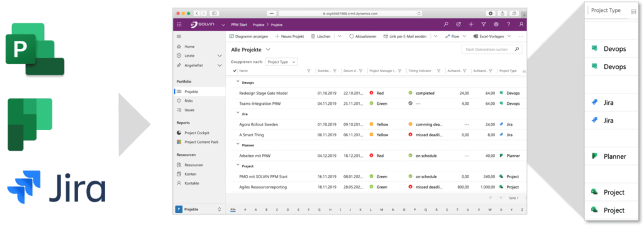Click Diagramm anzeigen button

point(248,36)
